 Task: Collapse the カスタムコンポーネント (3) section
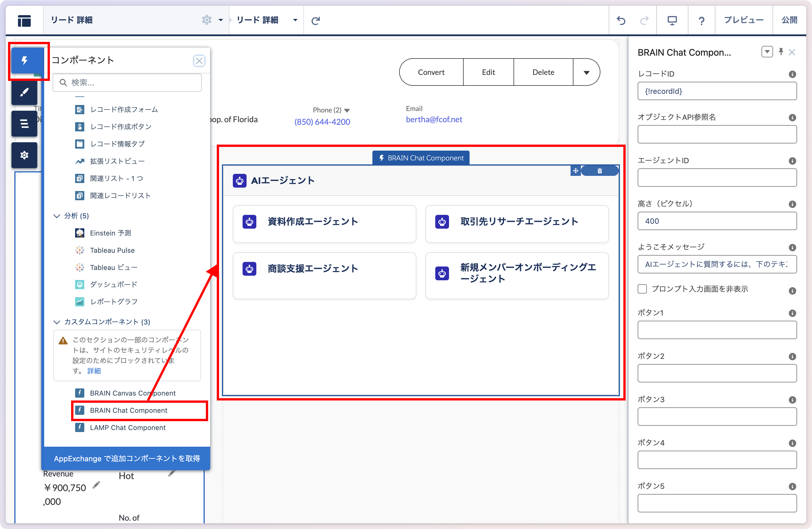tap(57, 322)
